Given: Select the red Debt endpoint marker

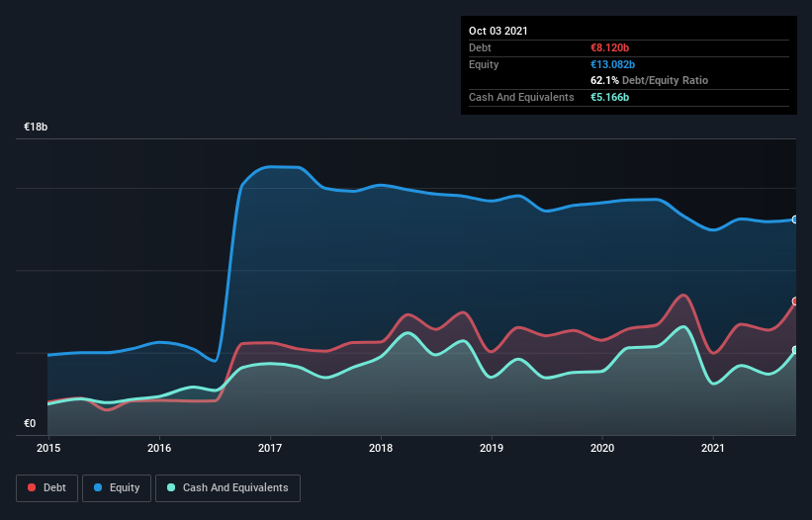Looking at the screenshot, I should pos(795,302).
